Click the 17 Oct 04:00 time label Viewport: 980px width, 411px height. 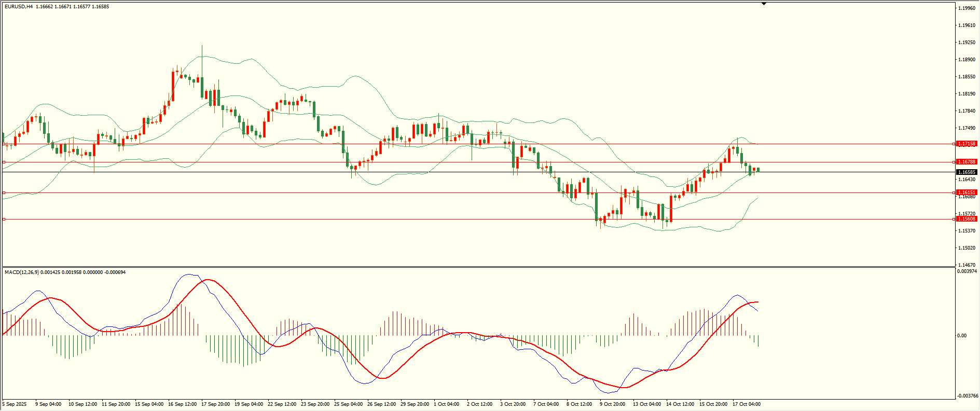[x=746, y=404]
